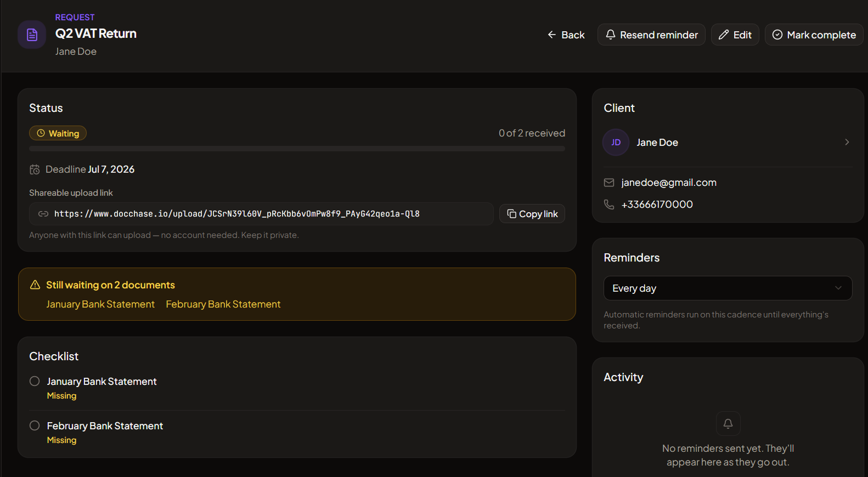This screenshot has width=868, height=477.
Task: Click the pencil icon on Edit button
Action: (724, 35)
